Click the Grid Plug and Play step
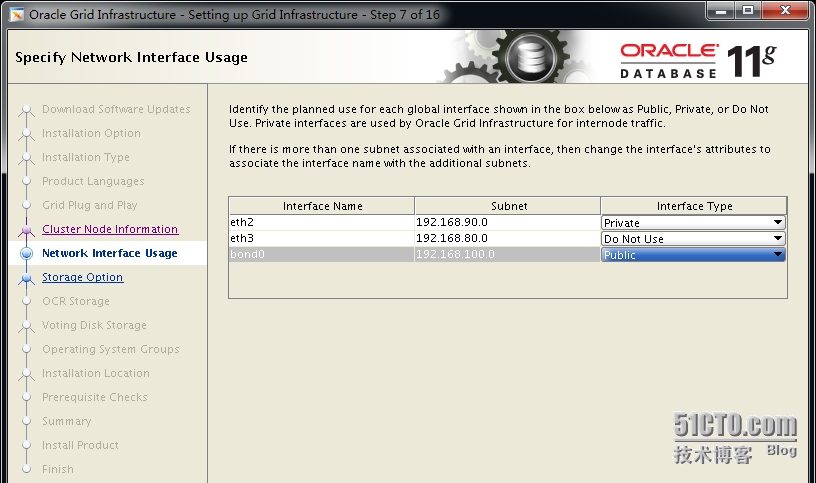Viewport: 816px width, 483px height. click(90, 205)
